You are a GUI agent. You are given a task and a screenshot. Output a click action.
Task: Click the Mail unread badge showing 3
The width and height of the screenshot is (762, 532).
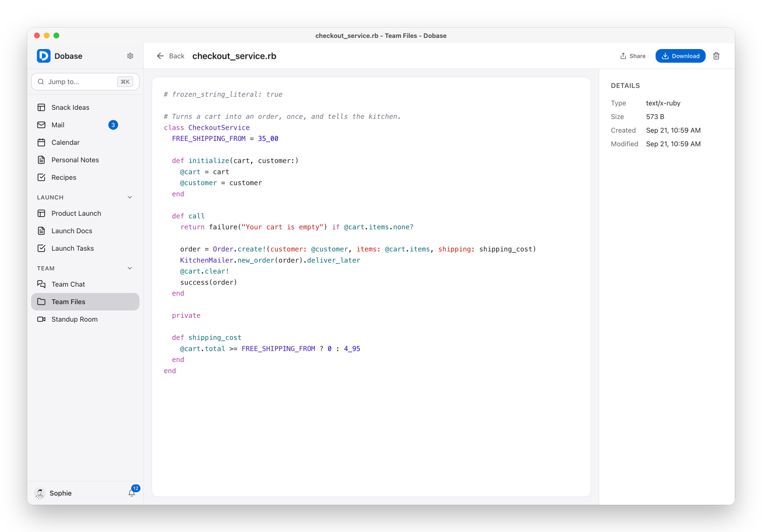click(x=113, y=125)
